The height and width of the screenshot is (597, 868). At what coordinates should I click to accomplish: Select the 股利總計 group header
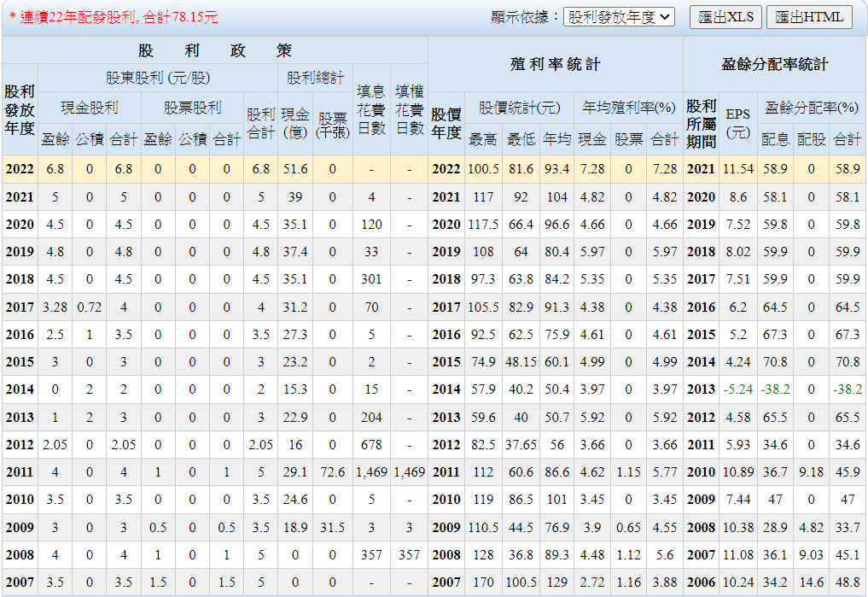(x=315, y=79)
